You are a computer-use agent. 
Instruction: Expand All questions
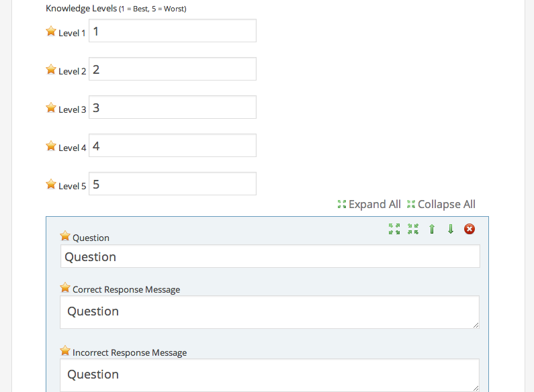(369, 204)
